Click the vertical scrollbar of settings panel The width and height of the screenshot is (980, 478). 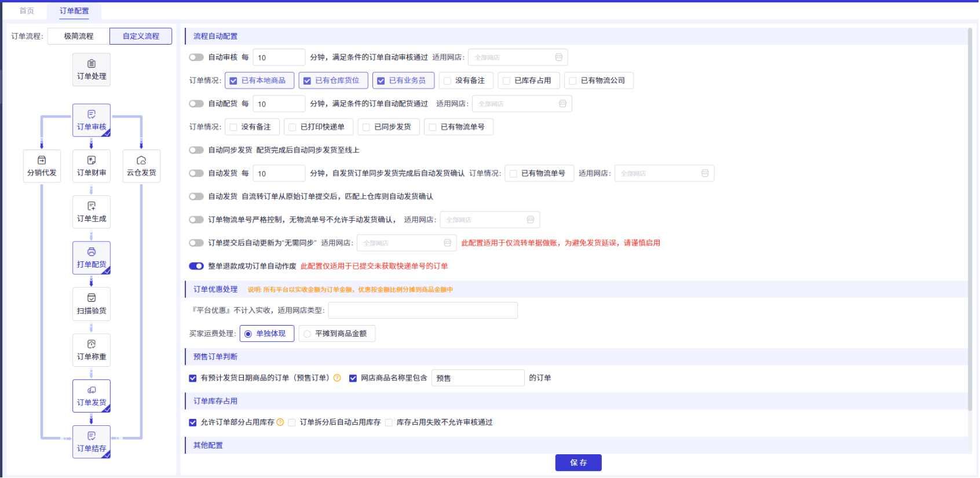point(970,219)
